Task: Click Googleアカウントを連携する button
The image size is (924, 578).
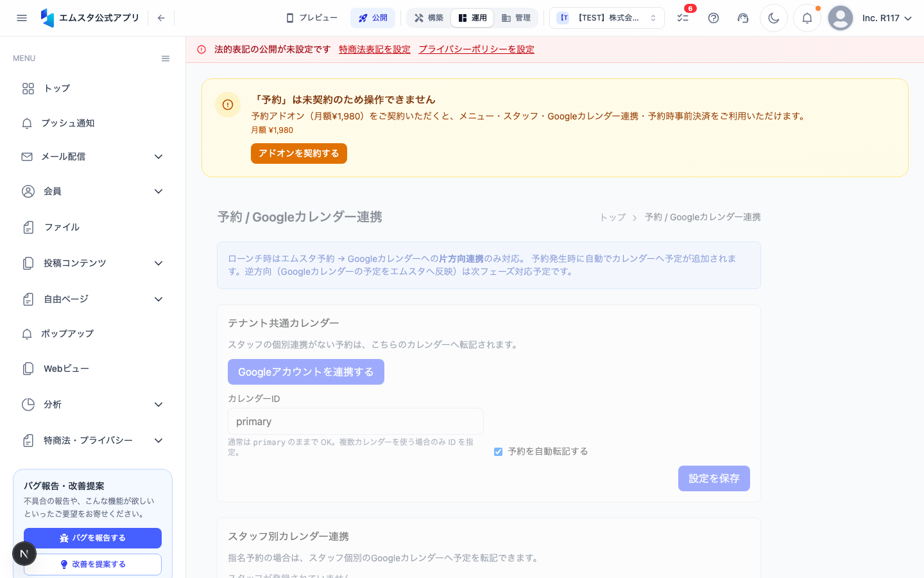Action: click(x=306, y=372)
